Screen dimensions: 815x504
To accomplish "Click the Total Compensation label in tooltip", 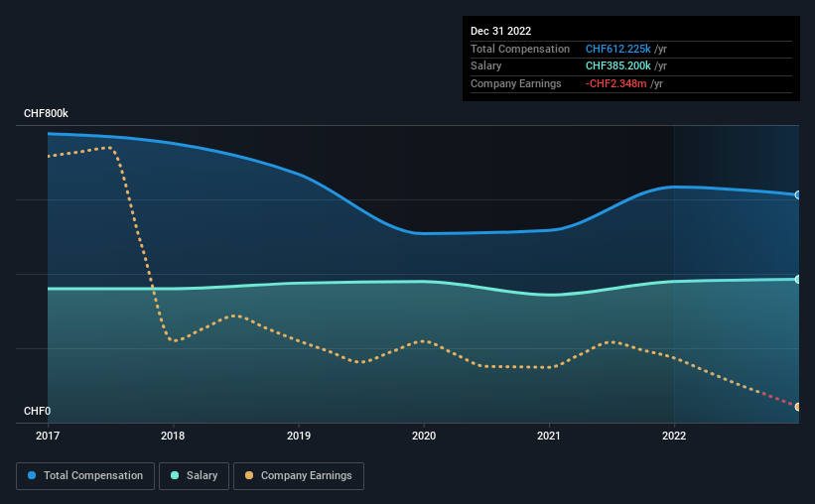I will 520,49.
